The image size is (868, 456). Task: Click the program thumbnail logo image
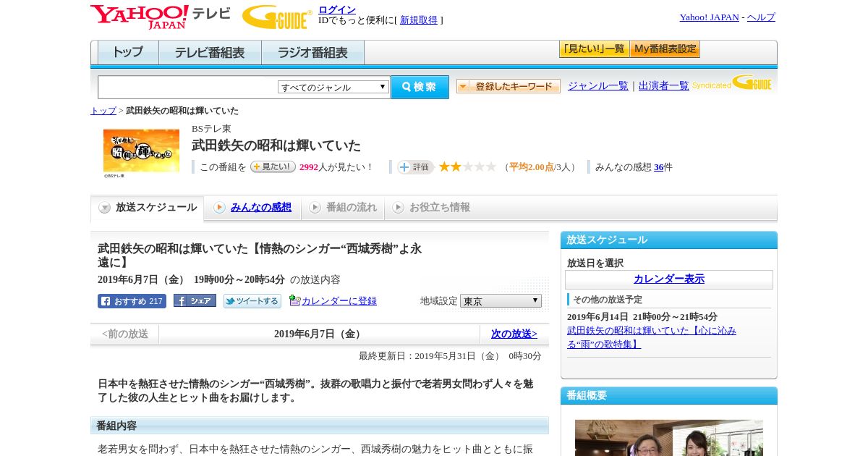click(x=141, y=152)
